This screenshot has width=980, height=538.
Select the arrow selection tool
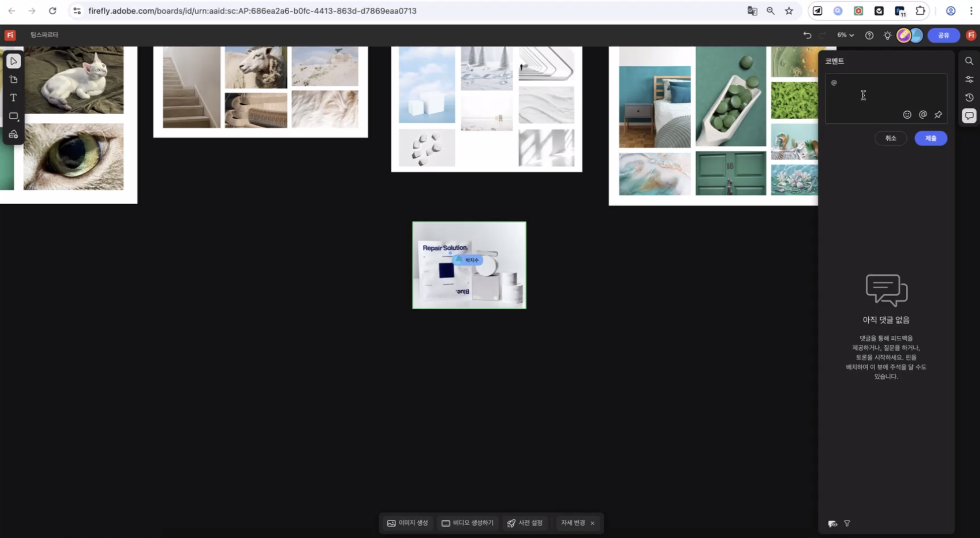[x=13, y=61]
